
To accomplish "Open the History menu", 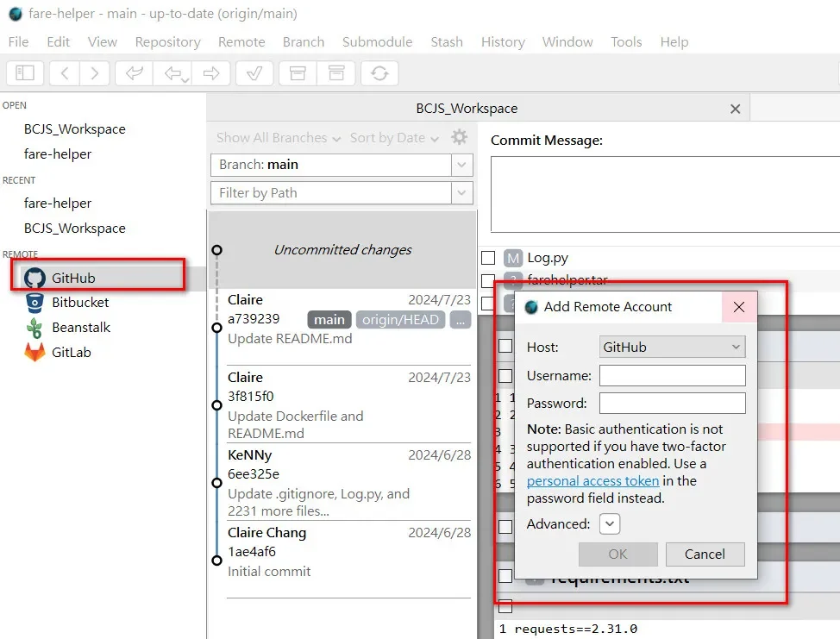I will point(503,41).
